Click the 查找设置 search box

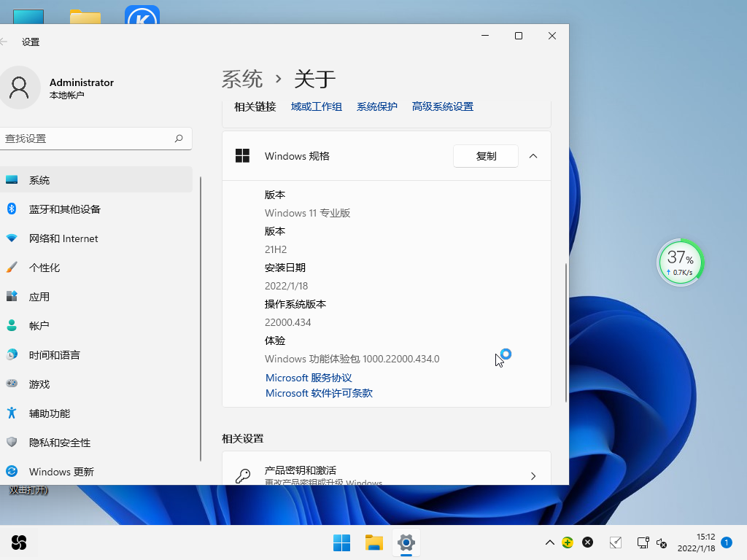(95, 139)
